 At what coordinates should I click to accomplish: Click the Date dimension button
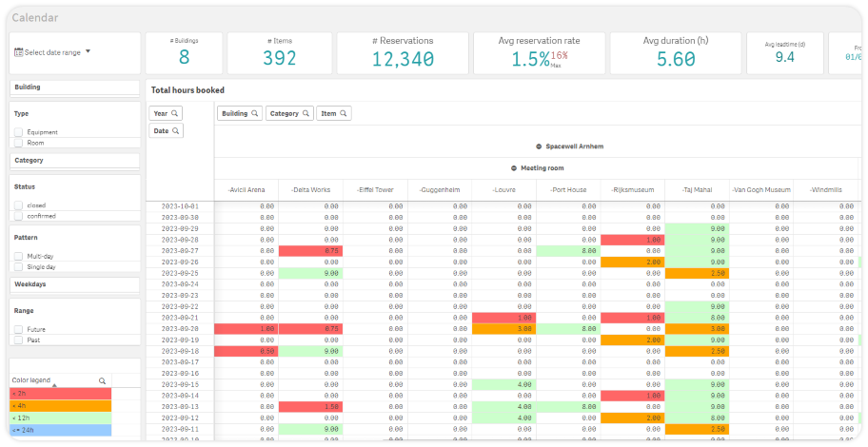(166, 130)
